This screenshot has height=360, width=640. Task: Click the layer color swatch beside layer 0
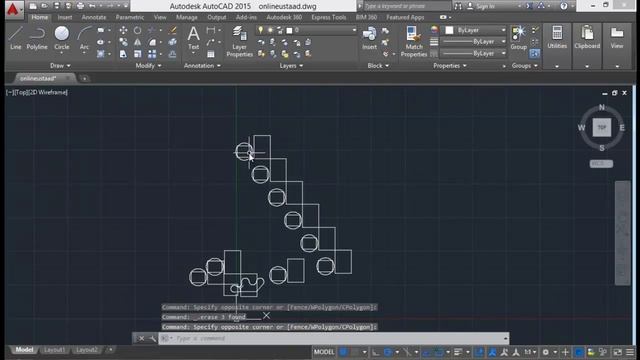tap(289, 30)
